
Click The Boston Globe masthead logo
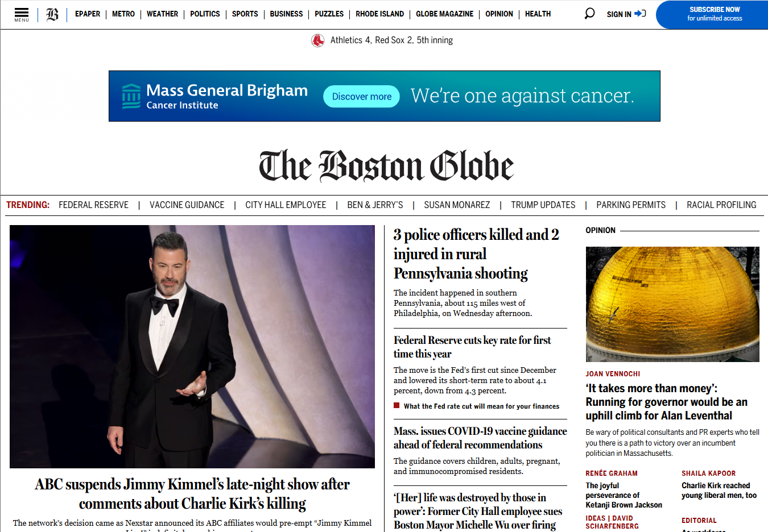pos(386,166)
